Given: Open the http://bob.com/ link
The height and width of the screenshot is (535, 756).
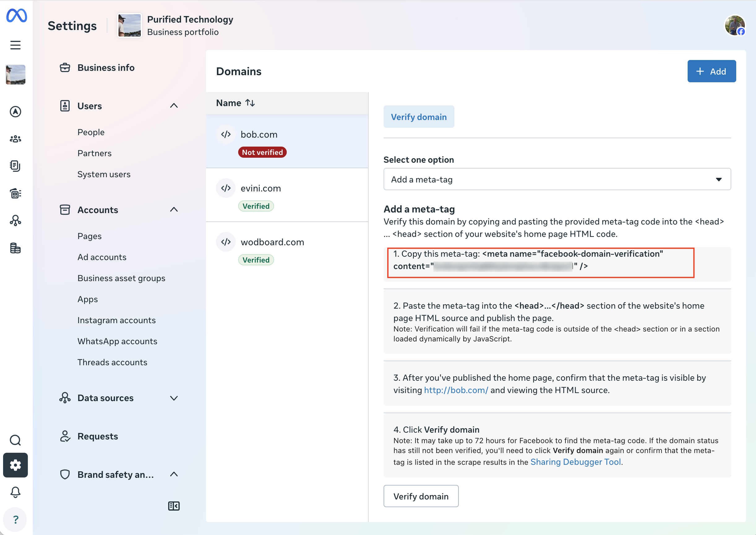Looking at the screenshot, I should pos(456,390).
